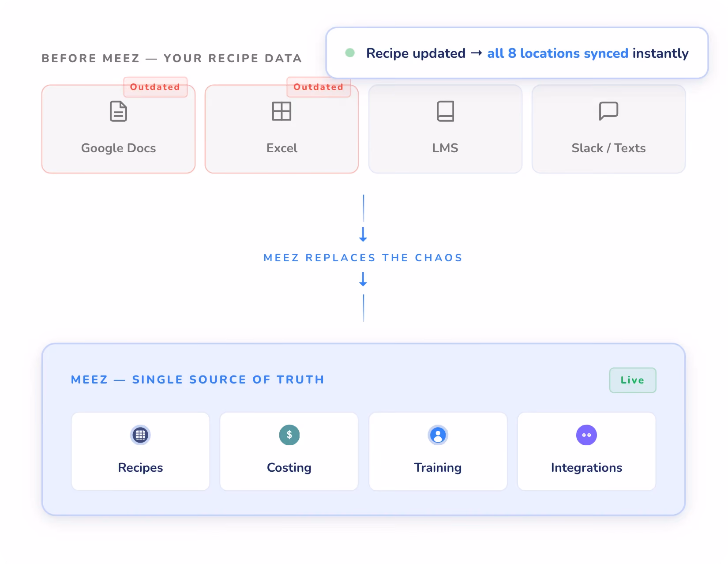Image resolution: width=728 pixels, height=564 pixels.
Task: Click 'all 8 locations synced' blue text
Action: click(x=558, y=53)
